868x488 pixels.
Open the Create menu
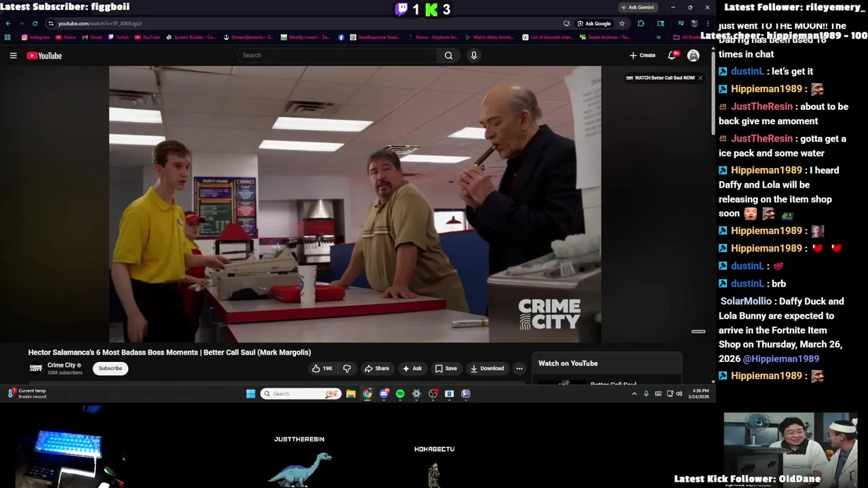pos(642,56)
